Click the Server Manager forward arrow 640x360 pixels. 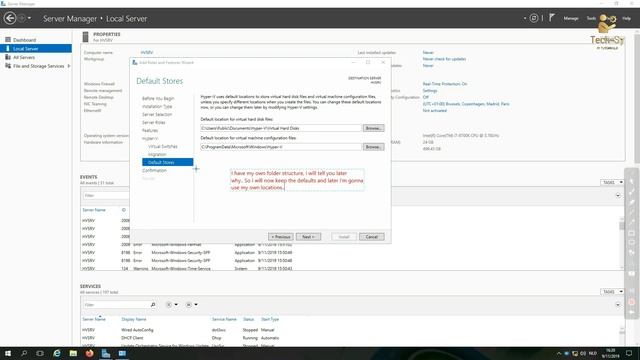tap(22, 18)
